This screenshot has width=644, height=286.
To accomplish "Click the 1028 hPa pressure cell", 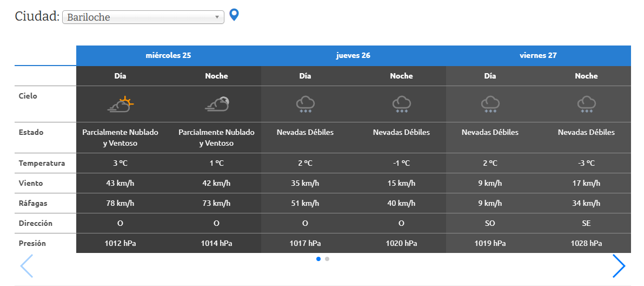I will [586, 243].
